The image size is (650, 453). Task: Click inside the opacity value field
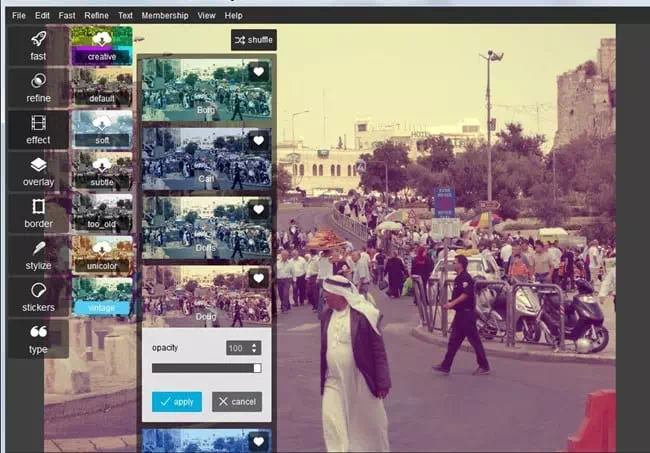(x=238, y=348)
